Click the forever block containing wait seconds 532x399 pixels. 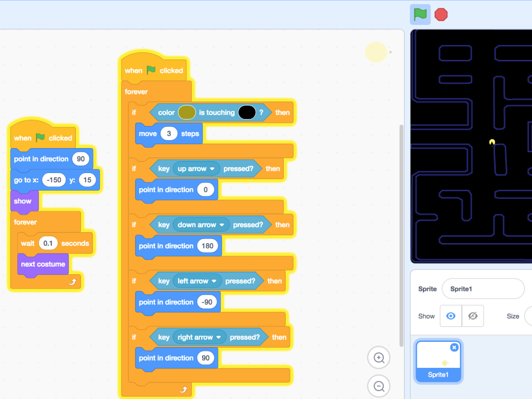(25, 222)
